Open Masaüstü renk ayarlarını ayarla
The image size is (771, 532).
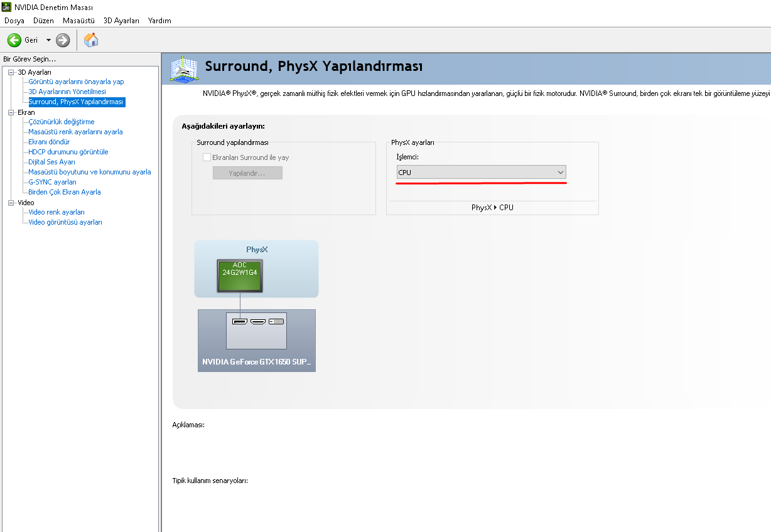click(x=75, y=132)
